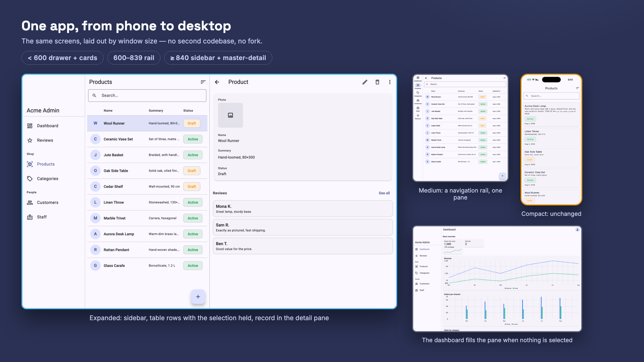This screenshot has height=362, width=644.
Task: Open the Aurora Desk Lamp card on the phone
Action: tap(551, 114)
